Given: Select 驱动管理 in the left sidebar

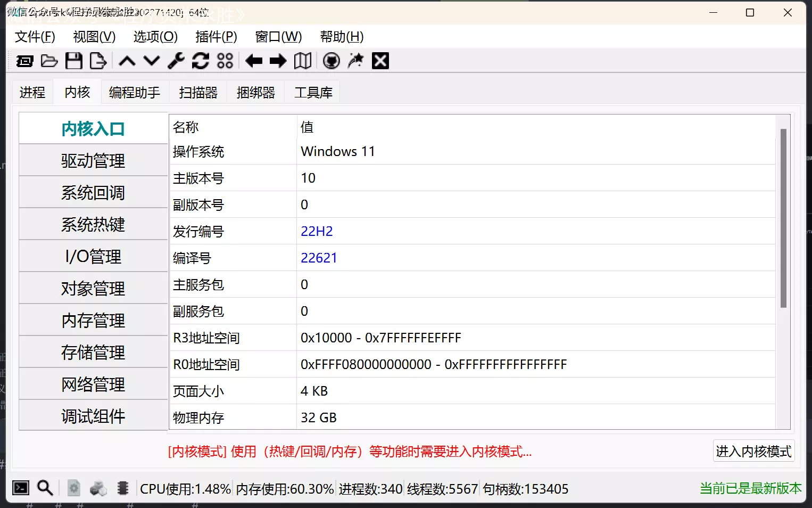Looking at the screenshot, I should pos(93,161).
